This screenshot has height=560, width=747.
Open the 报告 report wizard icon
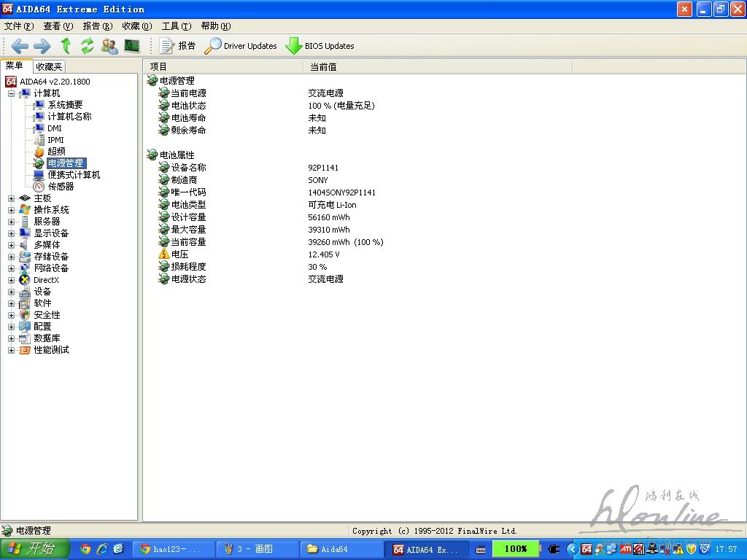click(x=177, y=46)
